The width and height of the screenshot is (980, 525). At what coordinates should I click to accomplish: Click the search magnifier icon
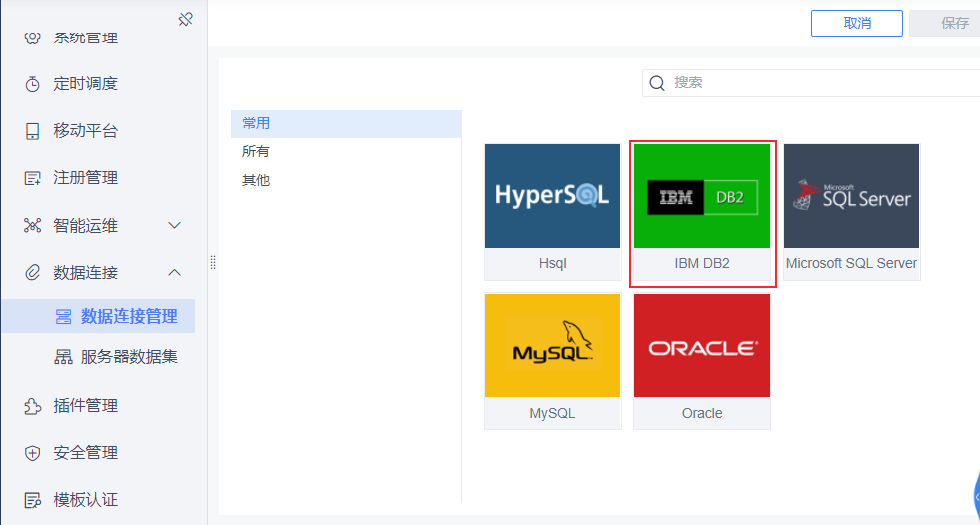(x=657, y=83)
